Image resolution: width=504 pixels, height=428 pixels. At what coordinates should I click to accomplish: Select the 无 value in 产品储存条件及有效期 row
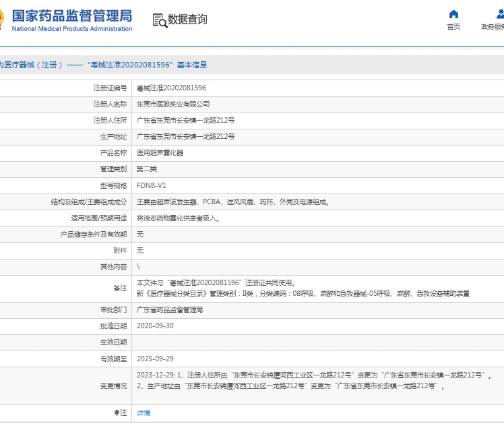click(x=140, y=235)
